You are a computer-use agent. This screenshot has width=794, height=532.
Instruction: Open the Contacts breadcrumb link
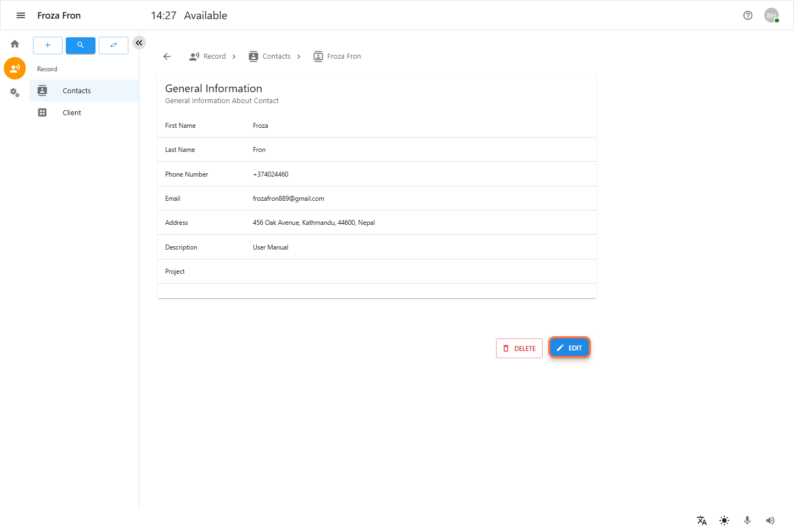pyautogui.click(x=276, y=56)
